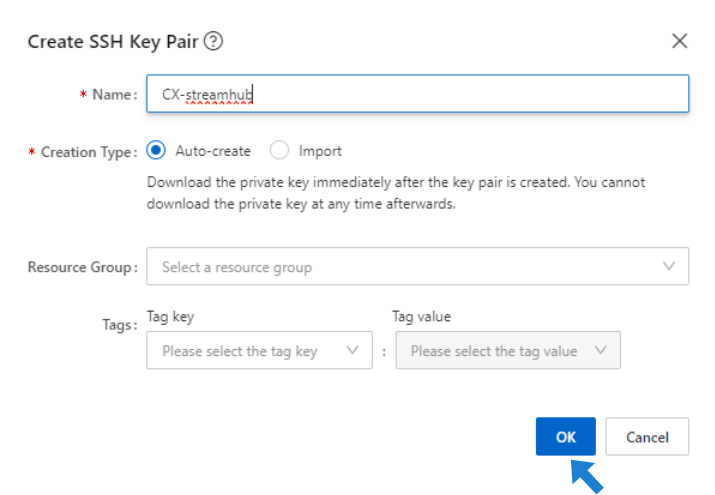Screen dimensions: 715x495
Task: Click the Tag key heading above the selector
Action: click(170, 317)
